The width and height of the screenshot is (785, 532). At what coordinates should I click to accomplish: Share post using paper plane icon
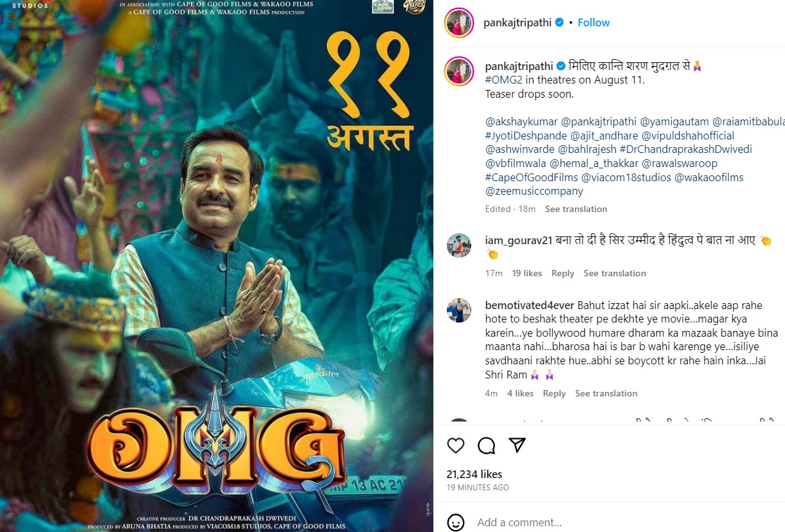[518, 445]
